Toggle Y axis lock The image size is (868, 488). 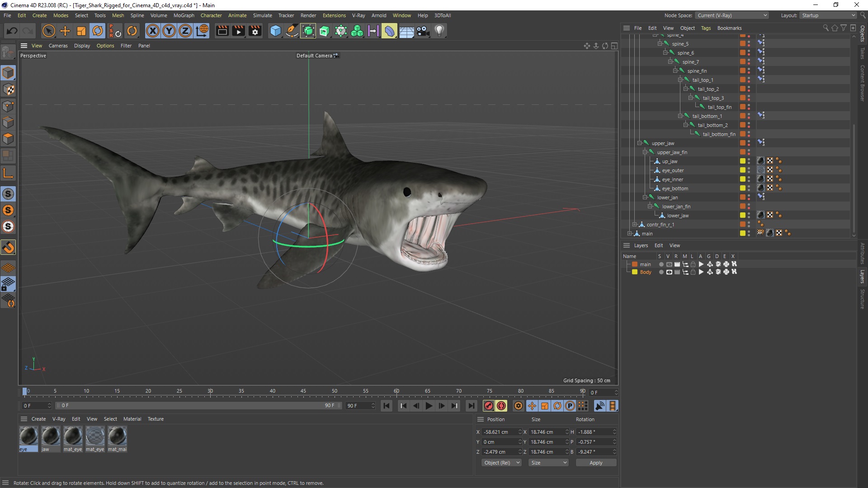169,31
